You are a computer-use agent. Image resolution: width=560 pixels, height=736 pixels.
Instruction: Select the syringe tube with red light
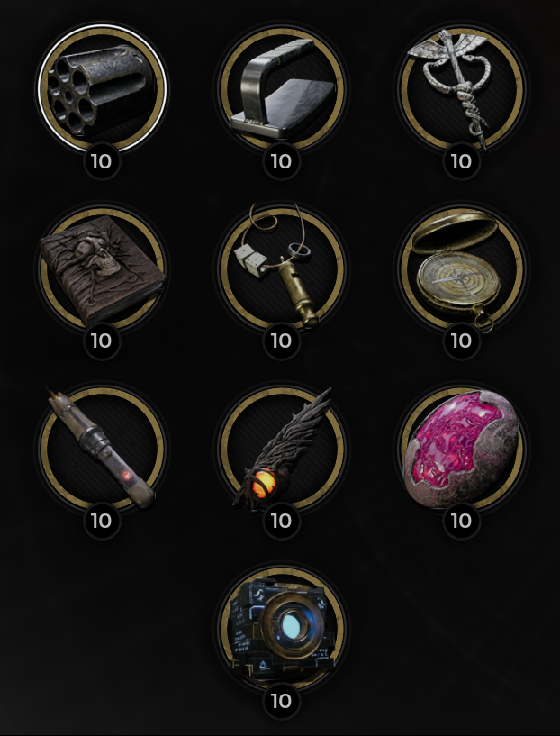click(x=103, y=448)
